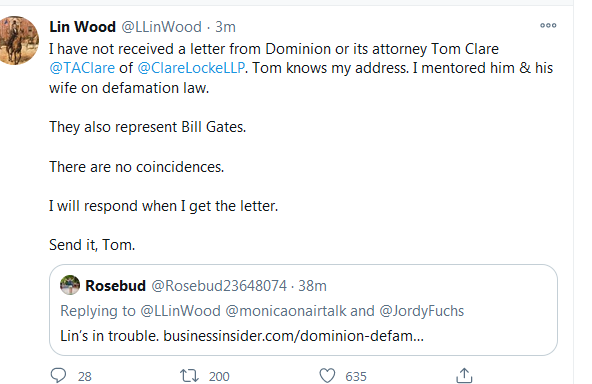Screen dimensions: 592x384
Task: Click the 28 replies count
Action: (85, 376)
